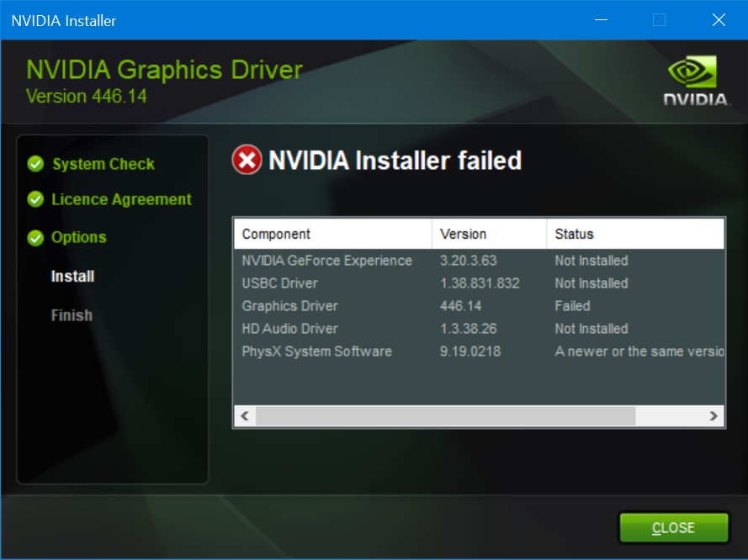
Task: Sort by Component column header
Action: click(333, 234)
